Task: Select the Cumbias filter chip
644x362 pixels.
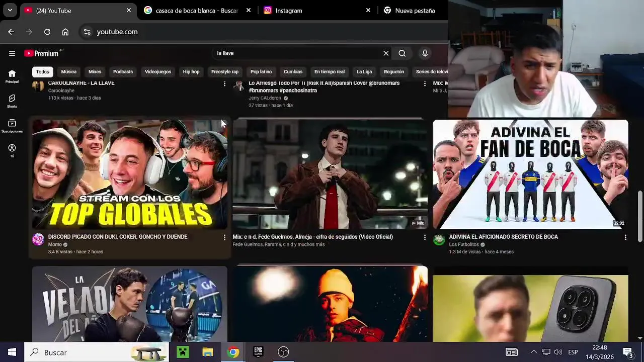Action: click(293, 72)
